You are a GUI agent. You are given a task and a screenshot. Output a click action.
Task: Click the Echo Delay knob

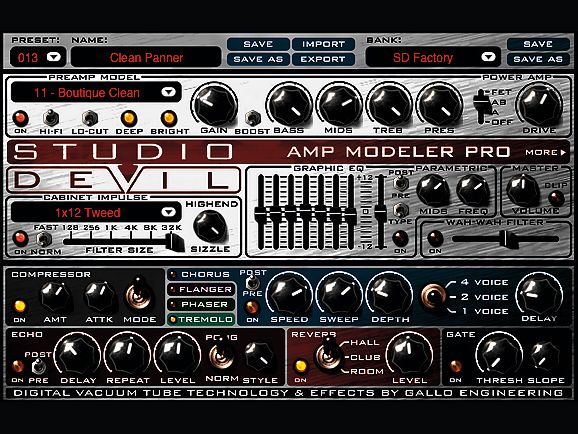pyautogui.click(x=77, y=355)
